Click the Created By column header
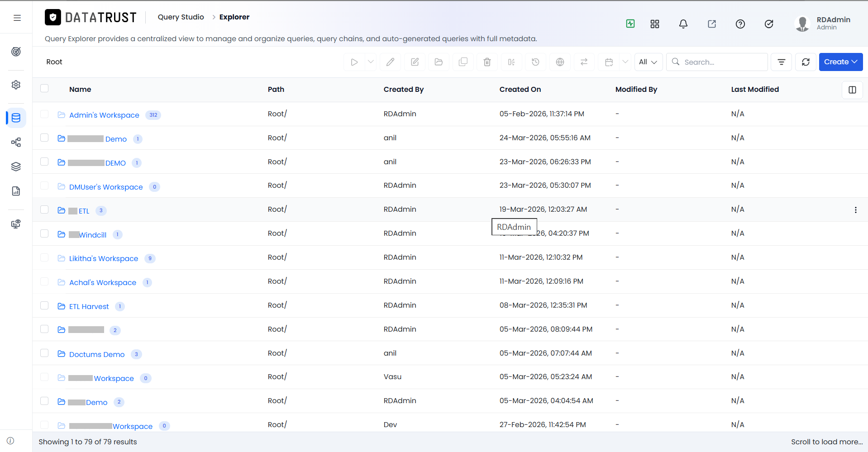Viewport: 868px width, 452px height. point(404,90)
